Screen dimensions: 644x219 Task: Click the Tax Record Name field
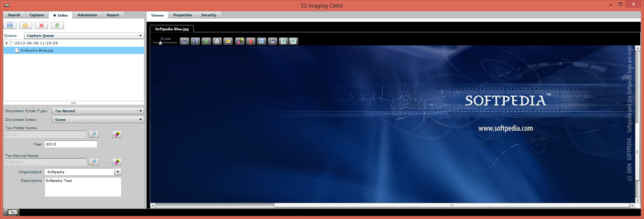pos(46,162)
